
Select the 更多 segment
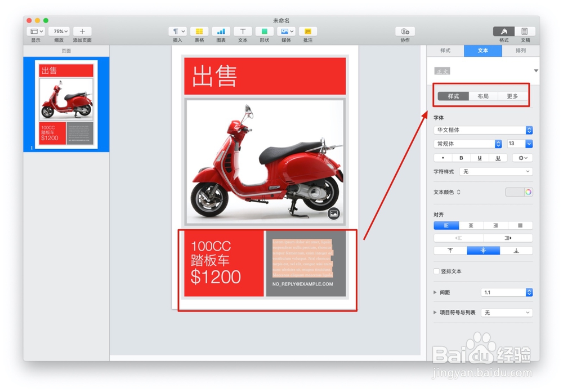[x=512, y=96]
